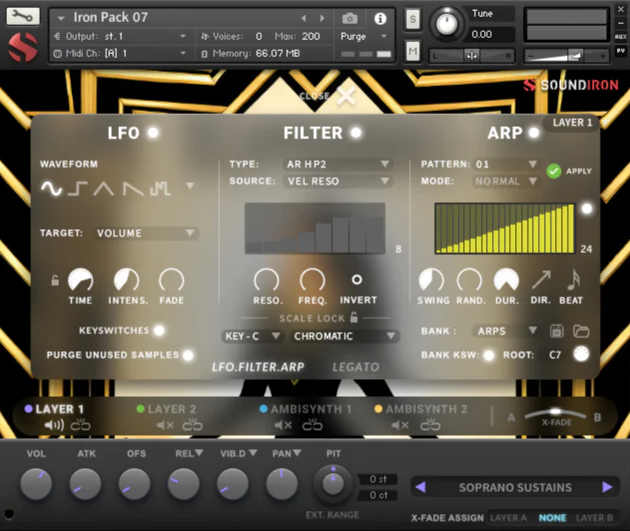The width and height of the screenshot is (630, 531).
Task: Click the ARP direction arrow icon
Action: (x=541, y=280)
